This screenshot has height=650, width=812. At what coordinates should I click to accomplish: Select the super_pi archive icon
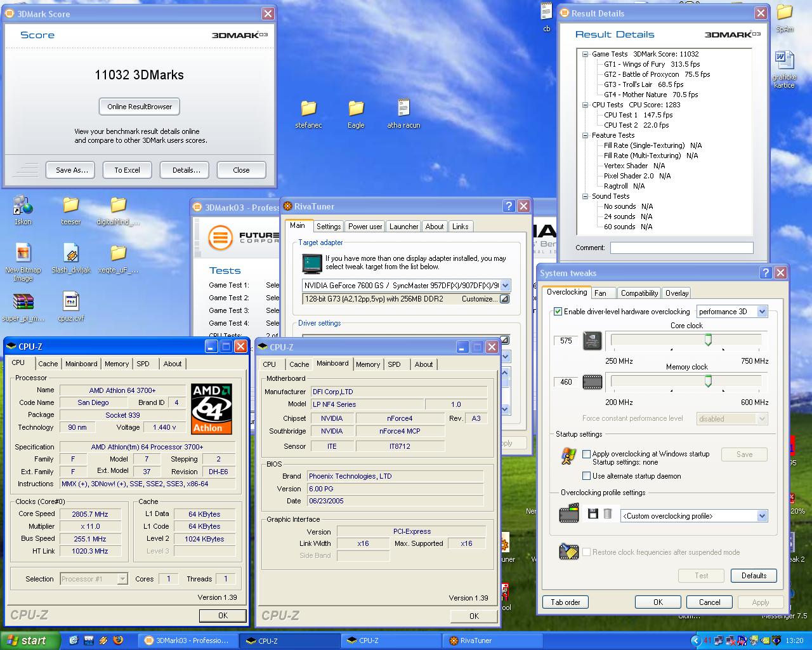point(23,302)
